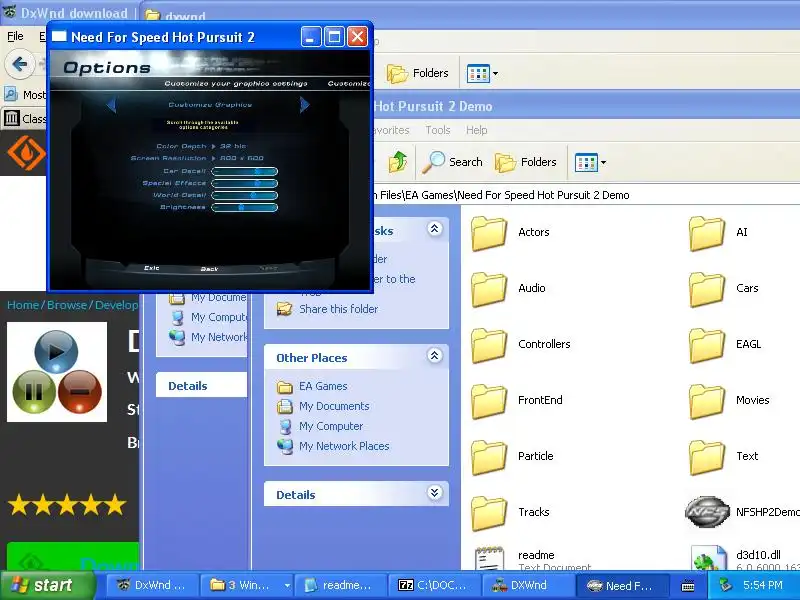Select the NFSHP2Demo executable icon
This screenshot has width=800, height=600.
(707, 512)
